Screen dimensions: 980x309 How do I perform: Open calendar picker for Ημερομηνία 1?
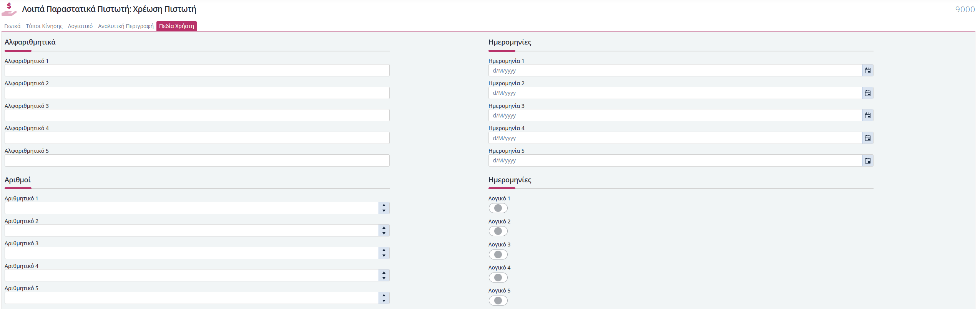[868, 70]
